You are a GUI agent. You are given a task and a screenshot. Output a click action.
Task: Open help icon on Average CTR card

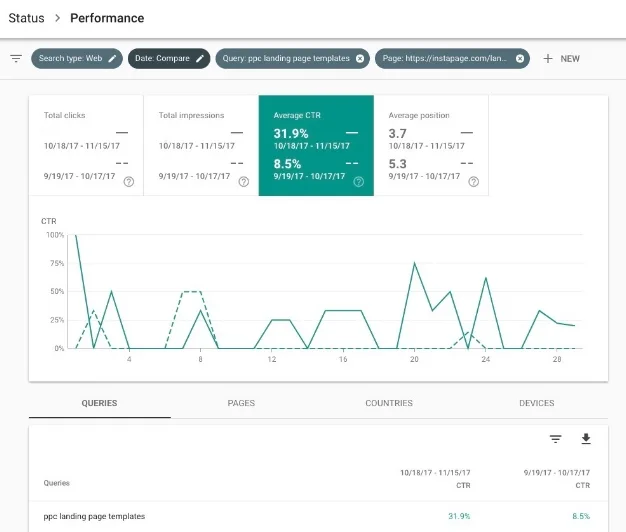tap(359, 182)
